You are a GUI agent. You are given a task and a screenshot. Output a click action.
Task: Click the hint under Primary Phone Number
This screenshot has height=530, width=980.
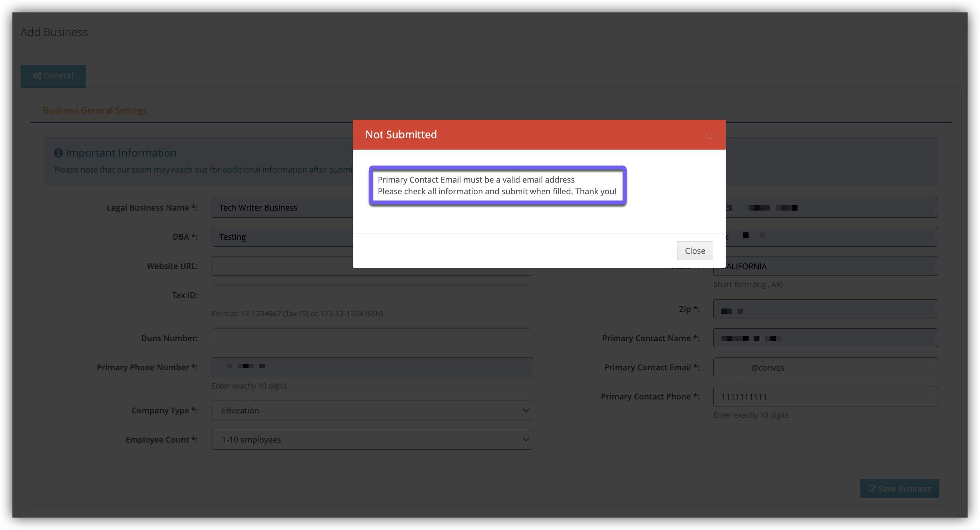click(249, 386)
